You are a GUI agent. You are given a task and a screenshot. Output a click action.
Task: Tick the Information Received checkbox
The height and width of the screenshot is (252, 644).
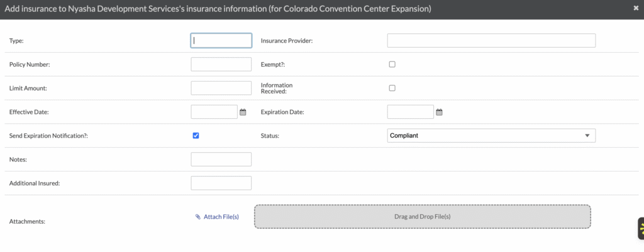(392, 88)
